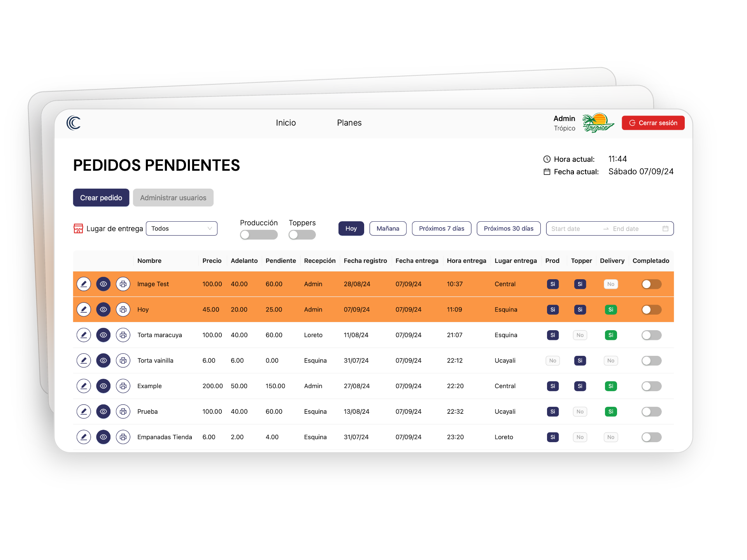Click the edit pencil for Empanadas Tienda
The width and height of the screenshot is (747, 560).
[x=84, y=437]
